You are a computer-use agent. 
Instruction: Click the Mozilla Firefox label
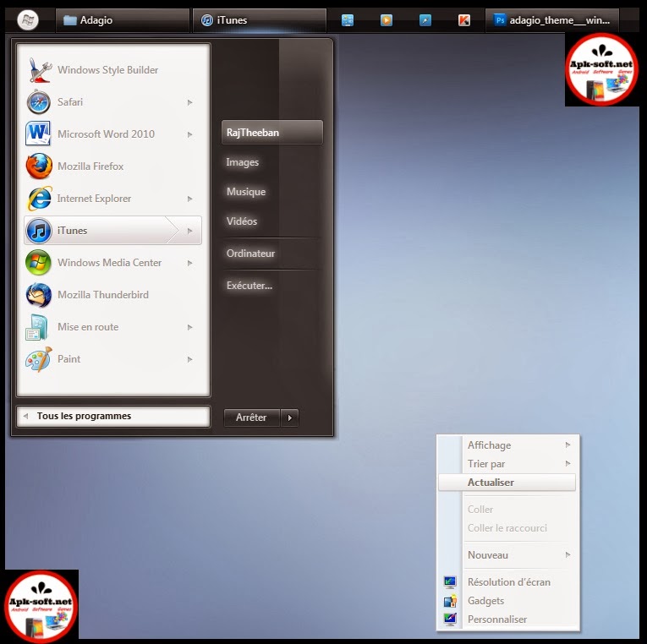pyautogui.click(x=90, y=166)
